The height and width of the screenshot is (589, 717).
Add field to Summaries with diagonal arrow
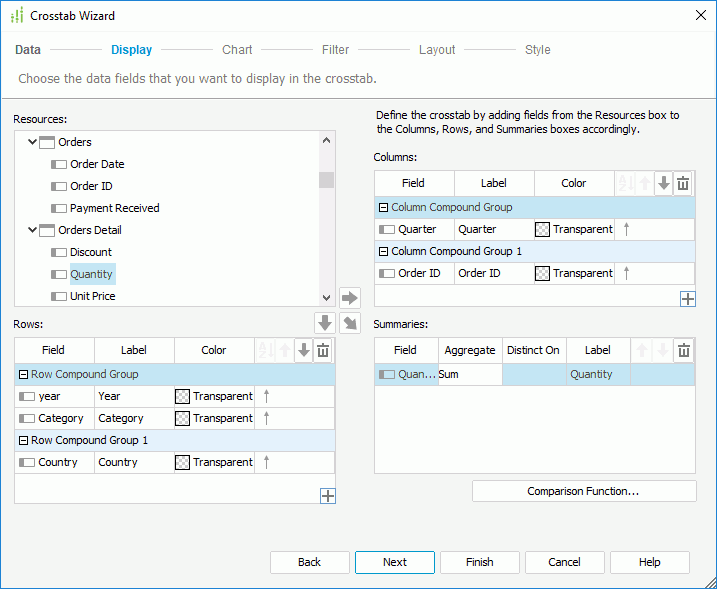pos(350,323)
